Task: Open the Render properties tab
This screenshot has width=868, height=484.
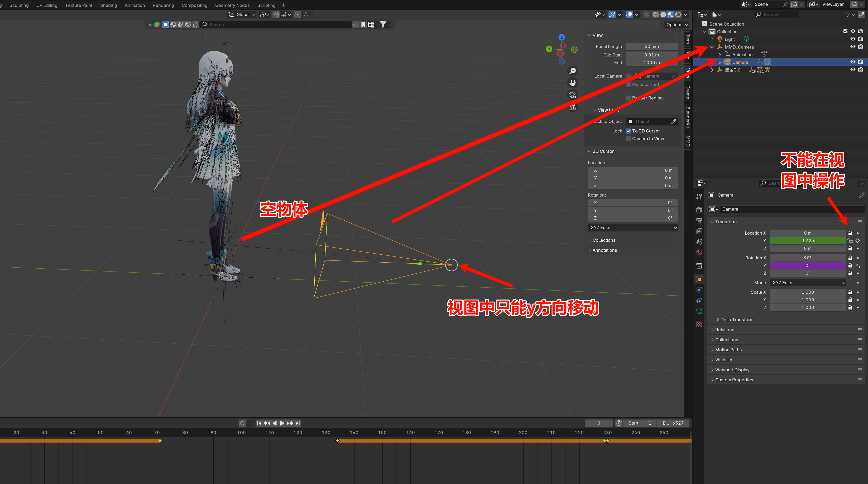Action: click(x=699, y=210)
